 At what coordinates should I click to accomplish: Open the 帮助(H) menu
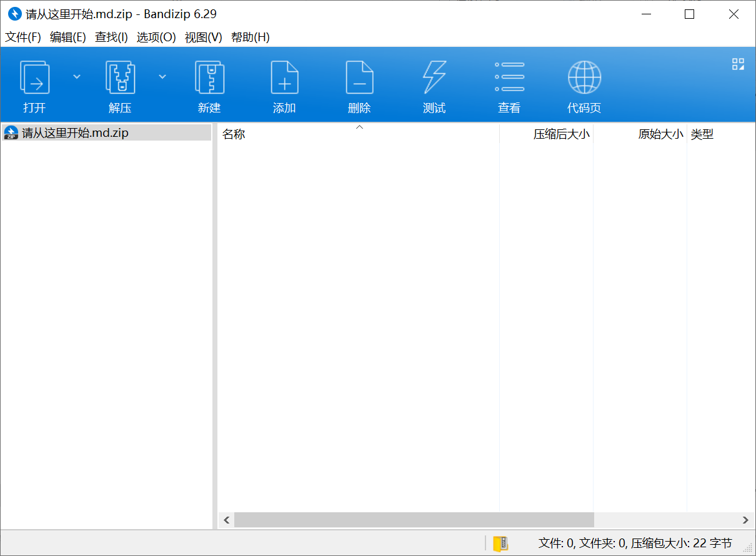250,37
